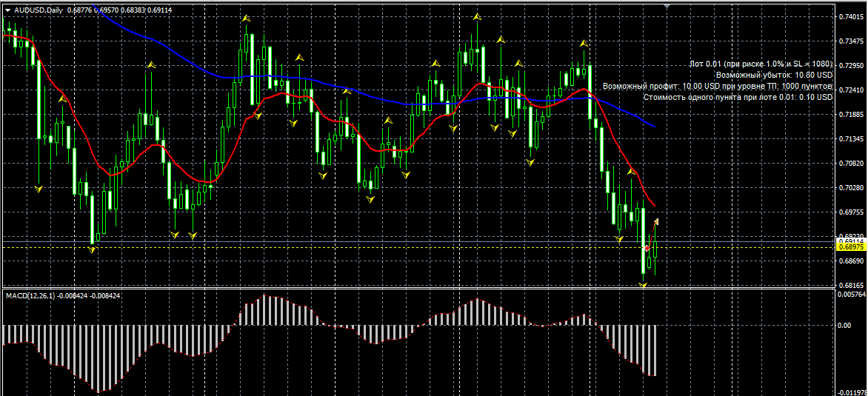Select the yellow dashed order level line
This screenshot has width=868, height=396.
click(x=418, y=248)
